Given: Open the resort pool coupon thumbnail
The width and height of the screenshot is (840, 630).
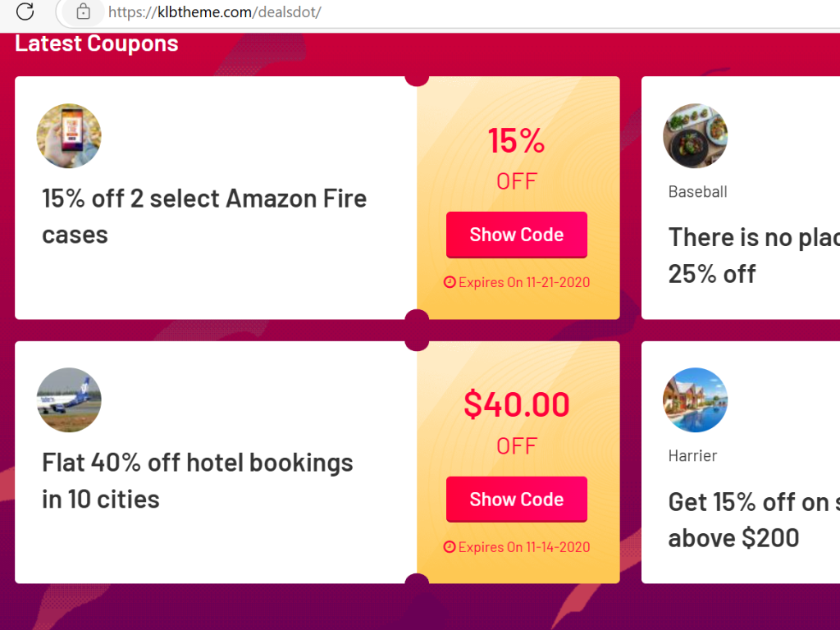Looking at the screenshot, I should click(x=696, y=399).
